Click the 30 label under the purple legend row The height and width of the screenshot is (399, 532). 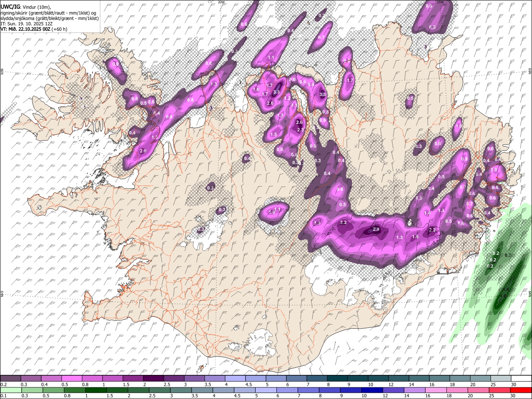pyautogui.click(x=514, y=384)
